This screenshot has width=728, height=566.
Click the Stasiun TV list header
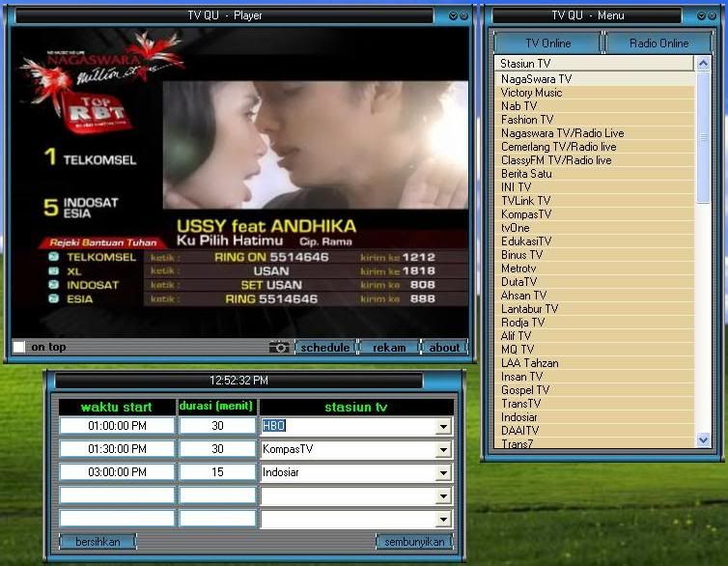pyautogui.click(x=595, y=63)
